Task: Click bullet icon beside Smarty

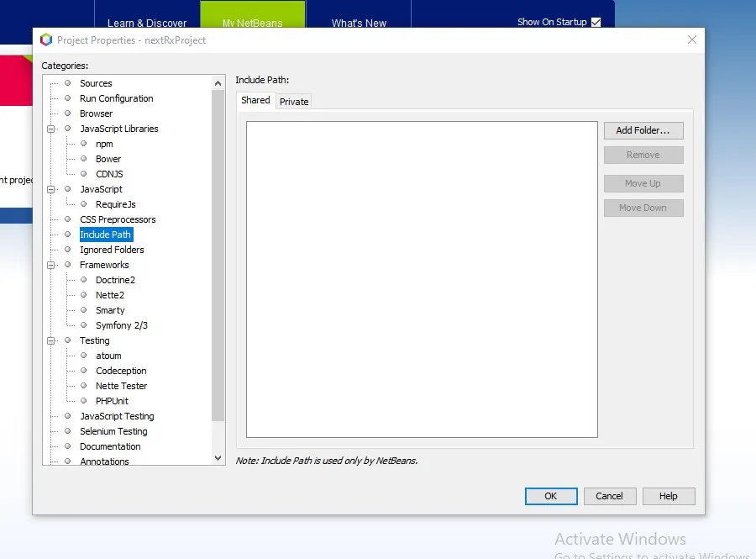Action: [83, 309]
